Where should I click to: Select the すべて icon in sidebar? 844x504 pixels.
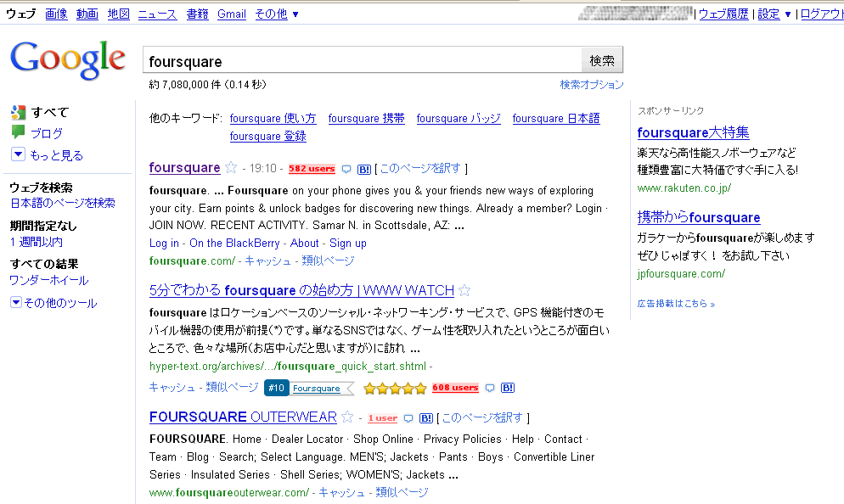[18, 112]
